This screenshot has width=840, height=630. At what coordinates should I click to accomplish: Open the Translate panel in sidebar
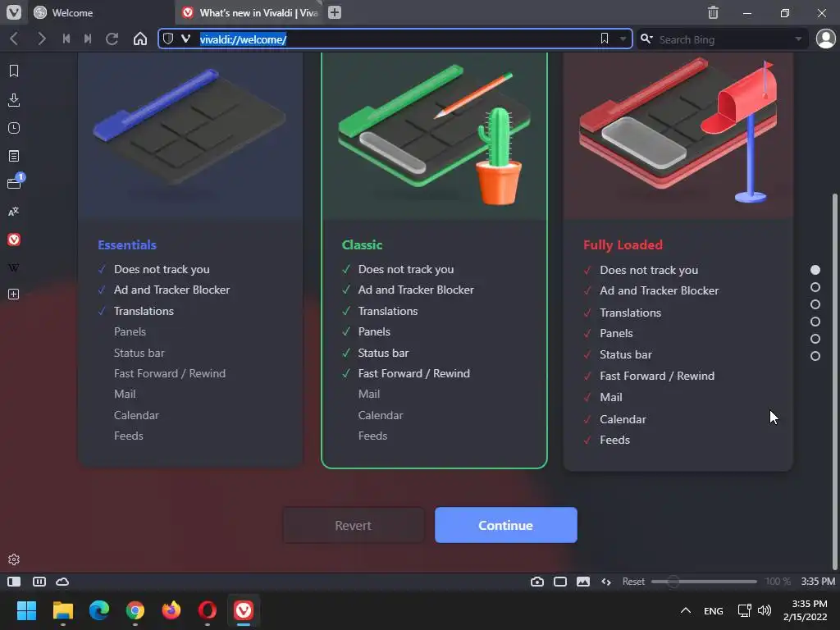(x=14, y=212)
